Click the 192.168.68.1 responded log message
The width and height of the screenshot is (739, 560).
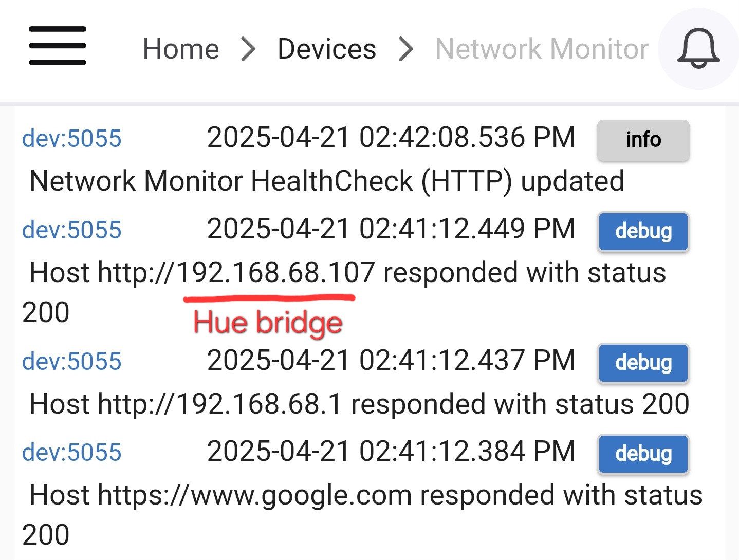click(x=359, y=404)
